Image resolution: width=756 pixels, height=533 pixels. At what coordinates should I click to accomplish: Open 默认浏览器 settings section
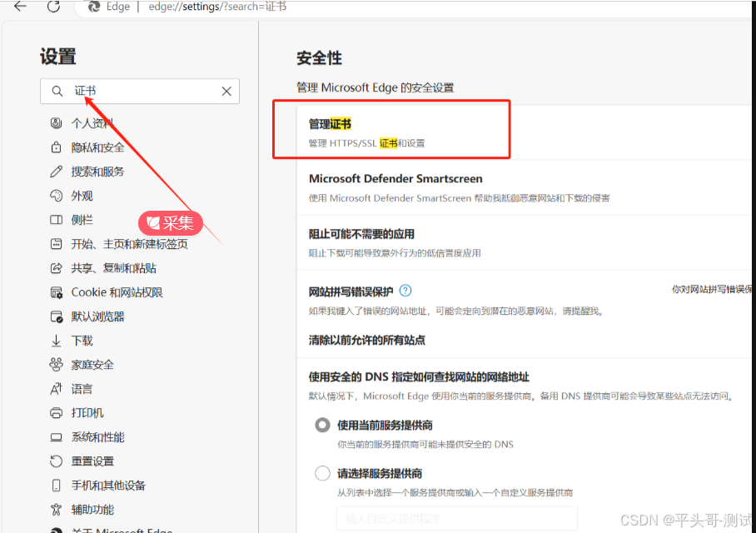click(98, 316)
